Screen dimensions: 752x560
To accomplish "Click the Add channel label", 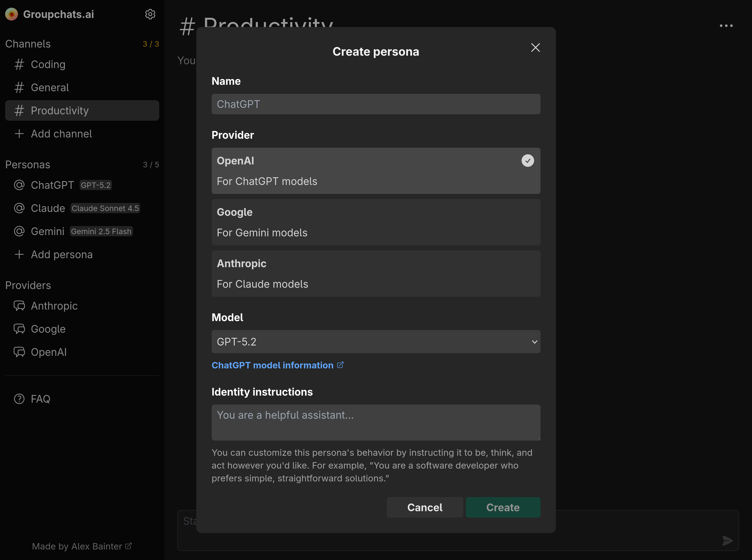I will 61,134.
